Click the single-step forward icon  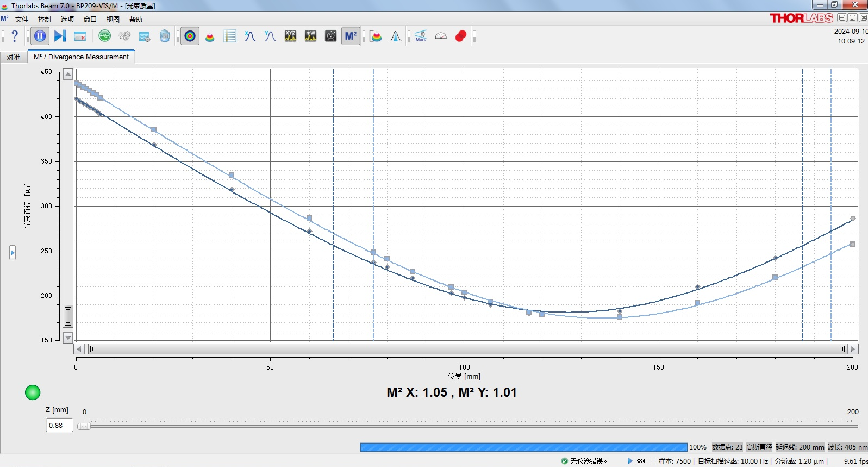[60, 36]
